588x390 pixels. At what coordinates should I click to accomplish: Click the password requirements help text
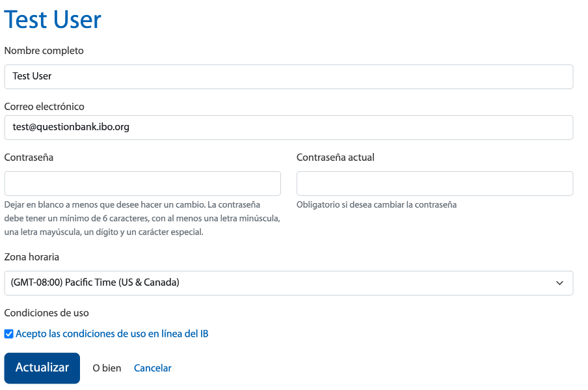(142, 219)
